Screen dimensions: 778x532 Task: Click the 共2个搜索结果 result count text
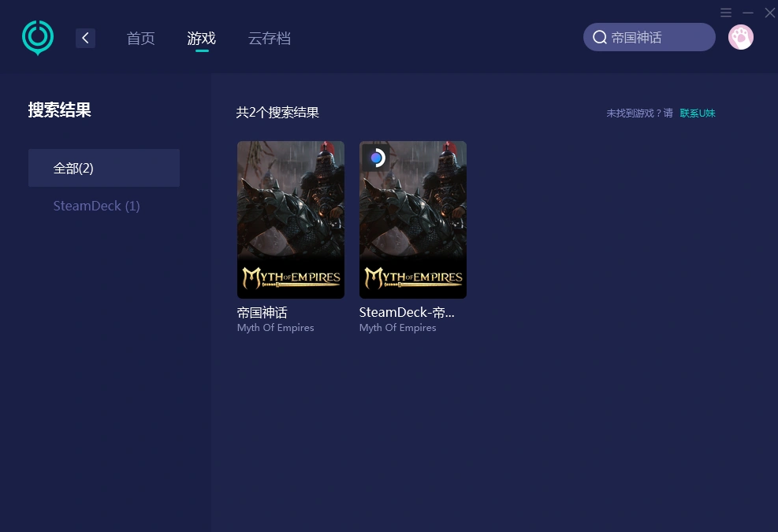(277, 113)
